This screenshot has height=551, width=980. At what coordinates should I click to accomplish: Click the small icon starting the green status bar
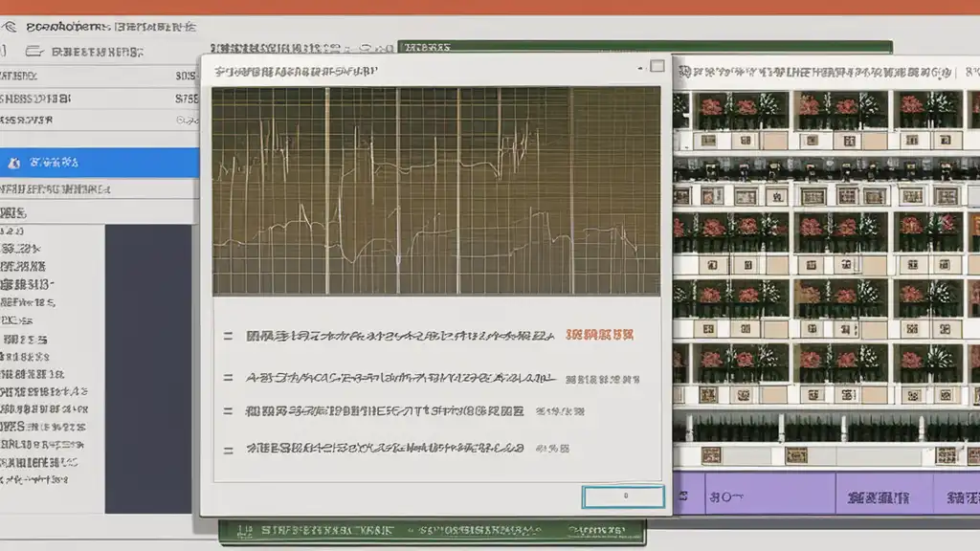coord(245,531)
